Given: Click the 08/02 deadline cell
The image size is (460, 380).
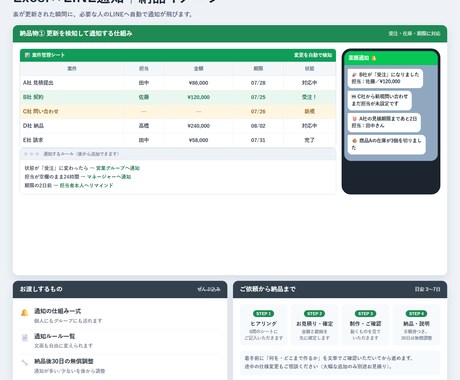Looking at the screenshot, I should click(x=258, y=126).
